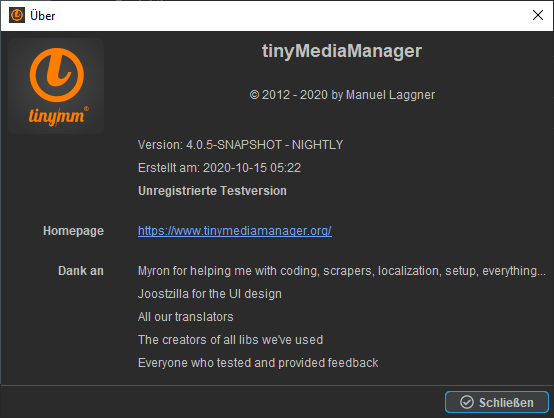Viewport: 554px width, 418px height.
Task: Click the copyright line by Manuel Laggner
Action: pos(342,95)
